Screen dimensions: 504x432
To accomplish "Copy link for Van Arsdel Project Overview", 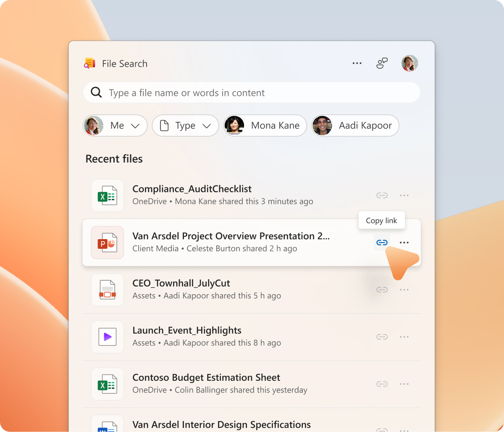I will pos(382,242).
